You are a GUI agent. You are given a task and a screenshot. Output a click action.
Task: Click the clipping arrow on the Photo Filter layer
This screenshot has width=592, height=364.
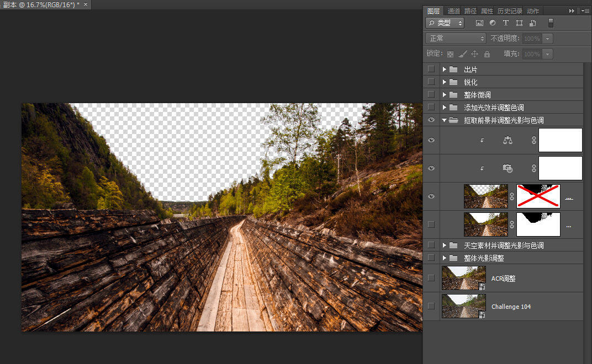[482, 168]
